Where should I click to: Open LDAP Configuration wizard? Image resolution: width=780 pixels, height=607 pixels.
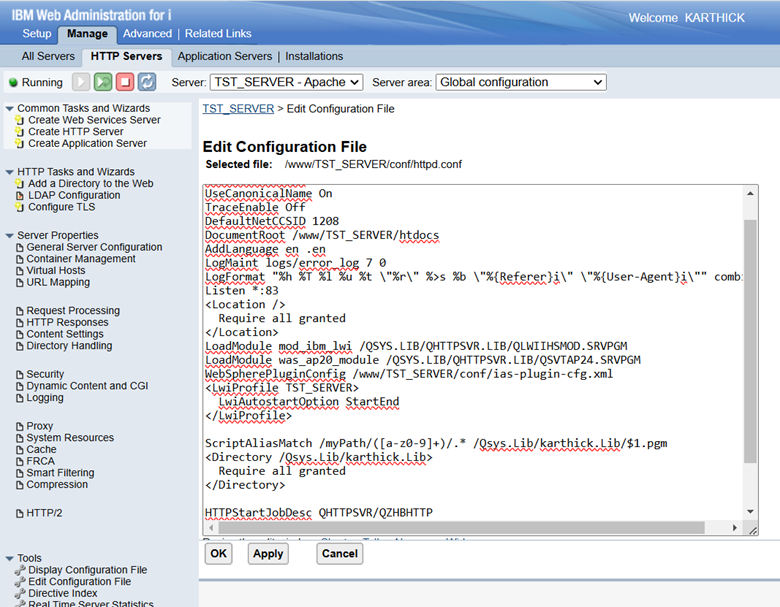tap(74, 196)
